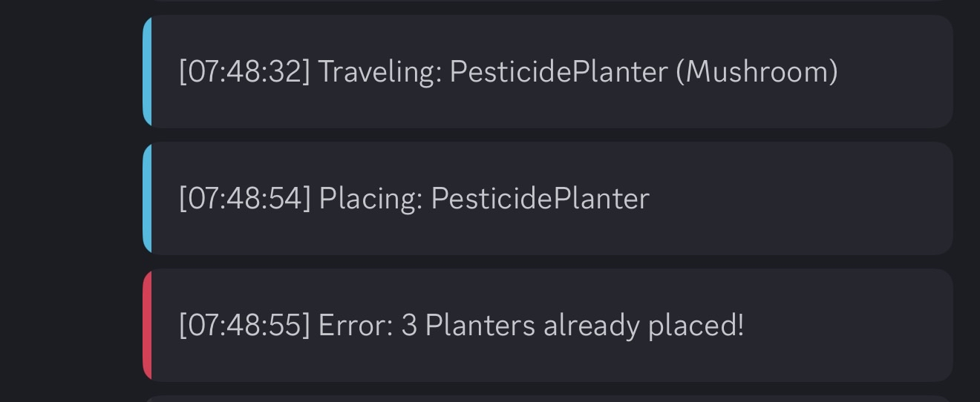Click the word Placing in the log
Viewport: 980px width, 402px height.
pyautogui.click(x=370, y=199)
